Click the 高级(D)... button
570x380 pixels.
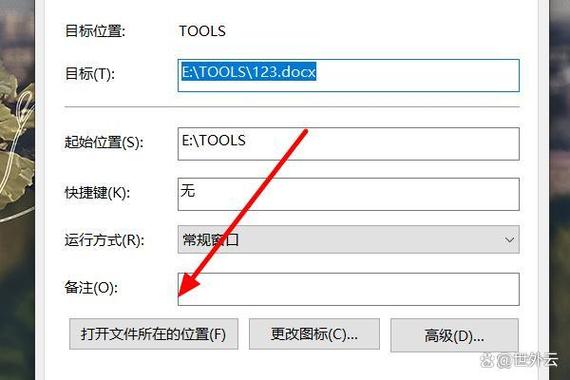[454, 335]
